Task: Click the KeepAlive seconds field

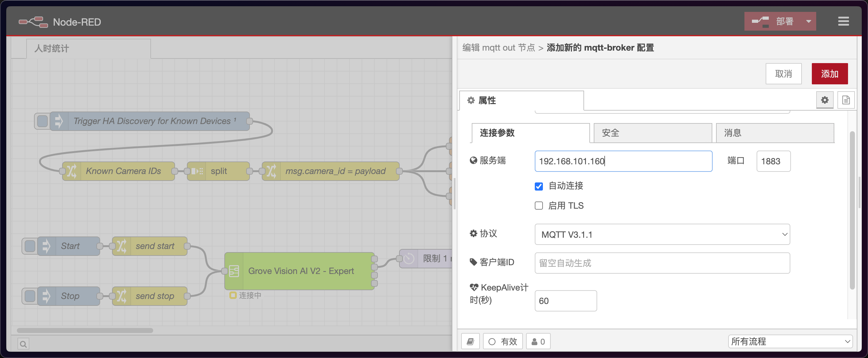Action: point(565,301)
